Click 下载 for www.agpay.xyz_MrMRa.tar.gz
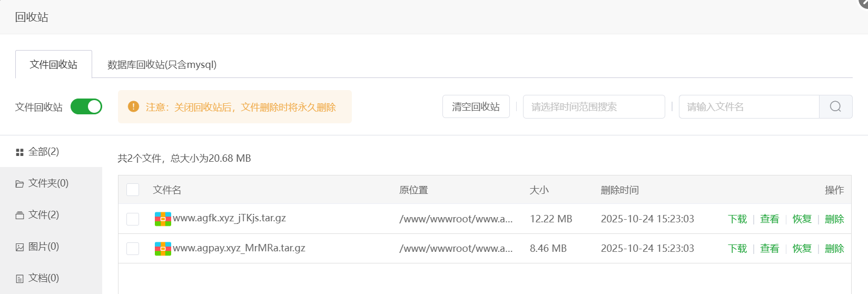The height and width of the screenshot is (294, 868). point(737,248)
